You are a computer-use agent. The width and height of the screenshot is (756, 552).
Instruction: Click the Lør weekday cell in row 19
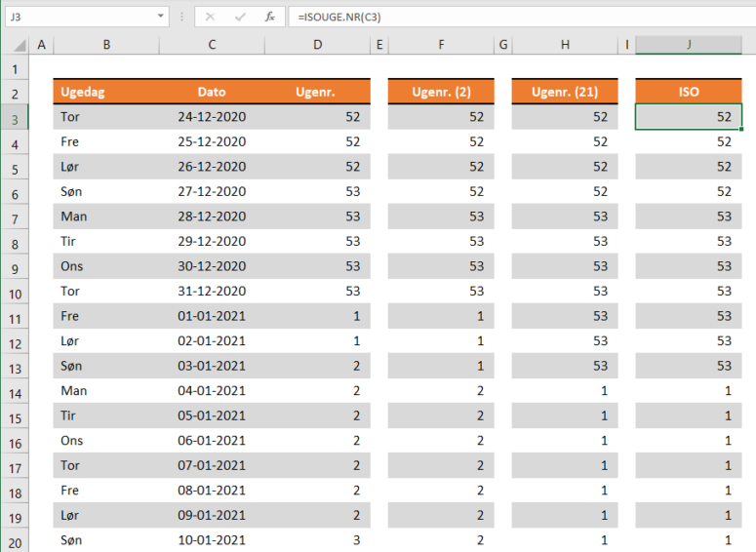[106, 515]
